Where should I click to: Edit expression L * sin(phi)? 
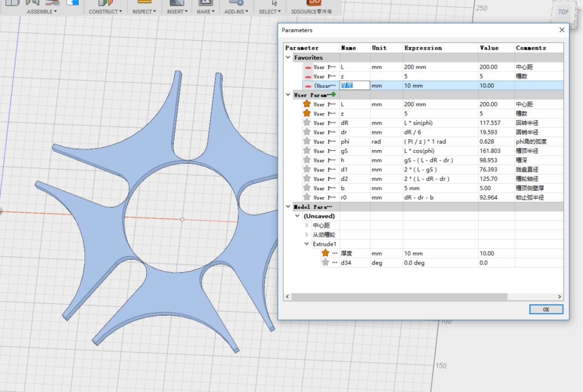click(418, 123)
